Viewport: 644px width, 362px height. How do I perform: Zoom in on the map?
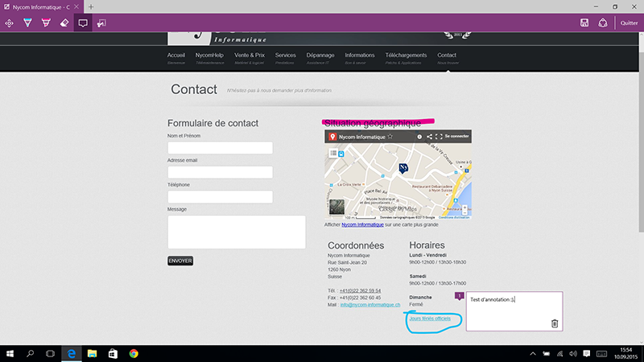464,208
